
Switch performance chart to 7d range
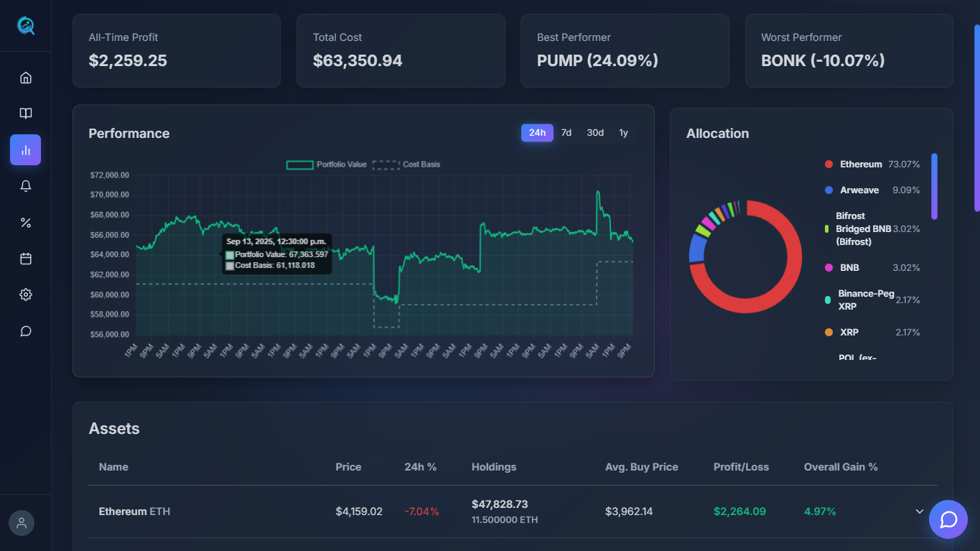point(566,133)
